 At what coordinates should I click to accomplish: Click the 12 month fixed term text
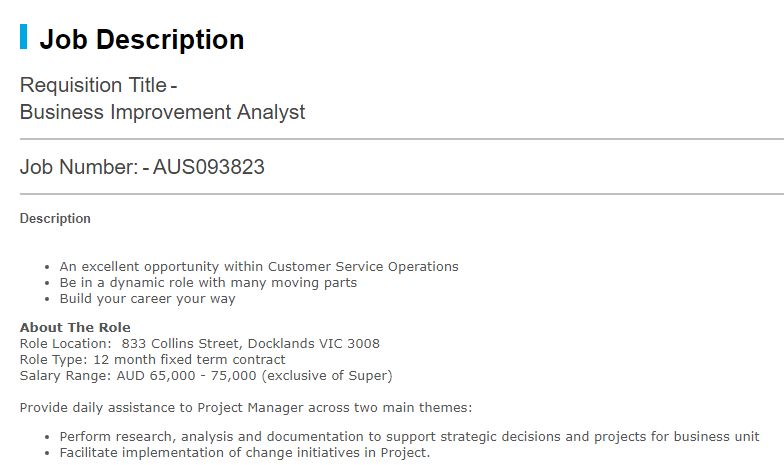(x=190, y=360)
